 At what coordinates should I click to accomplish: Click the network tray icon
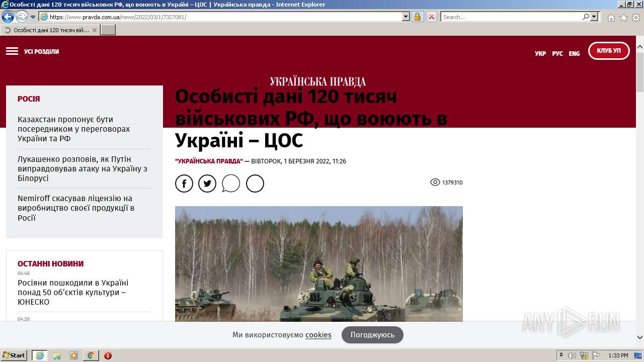(584, 355)
